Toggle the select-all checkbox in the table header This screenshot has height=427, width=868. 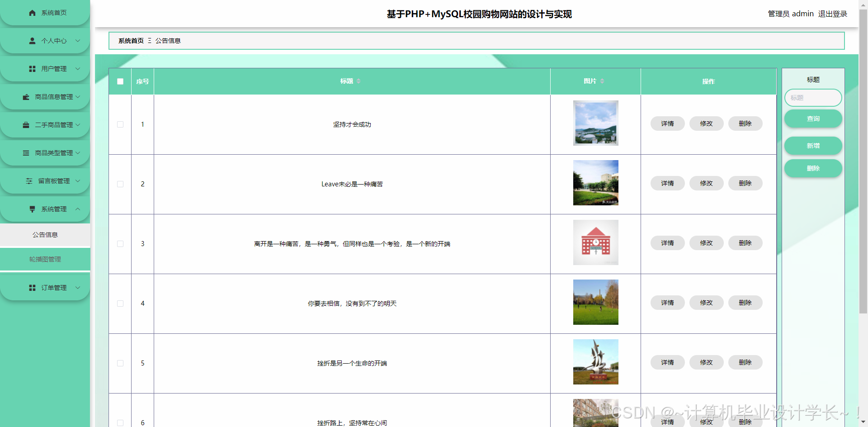(x=120, y=81)
